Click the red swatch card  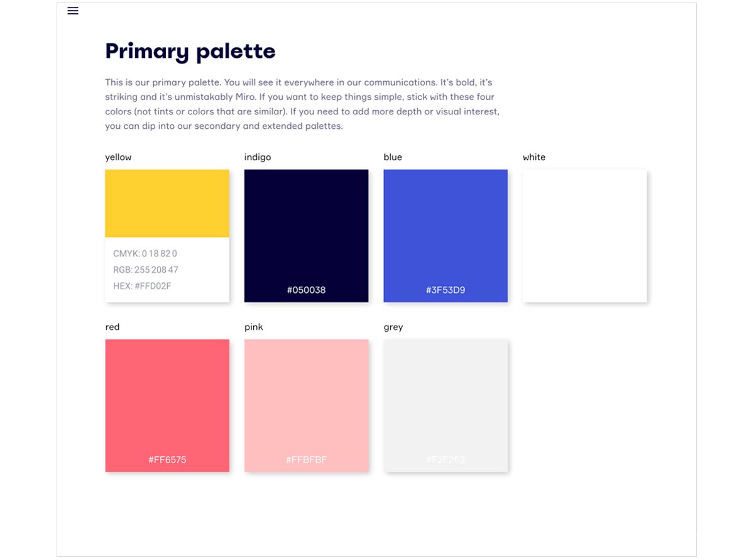(167, 405)
